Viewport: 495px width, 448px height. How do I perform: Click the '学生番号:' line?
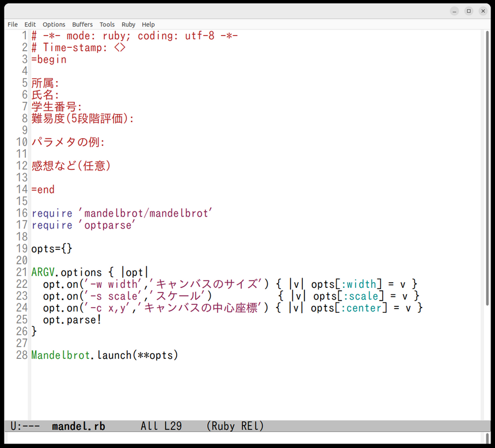(x=56, y=107)
